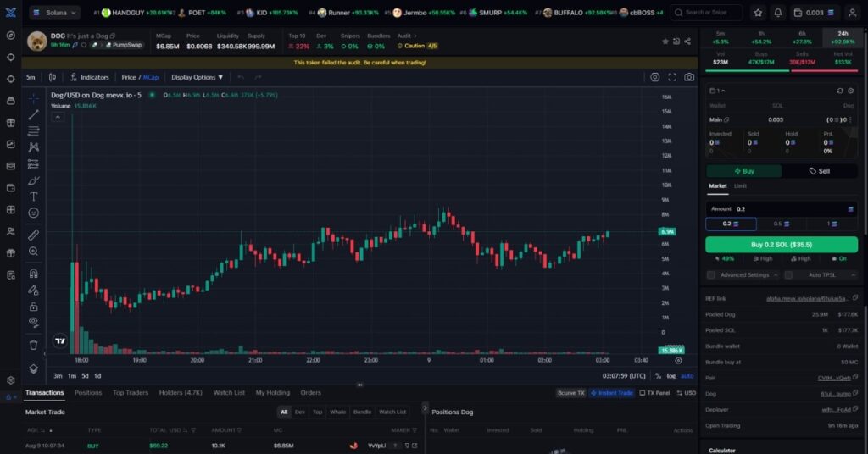Select the zoom in tool

click(x=33, y=252)
